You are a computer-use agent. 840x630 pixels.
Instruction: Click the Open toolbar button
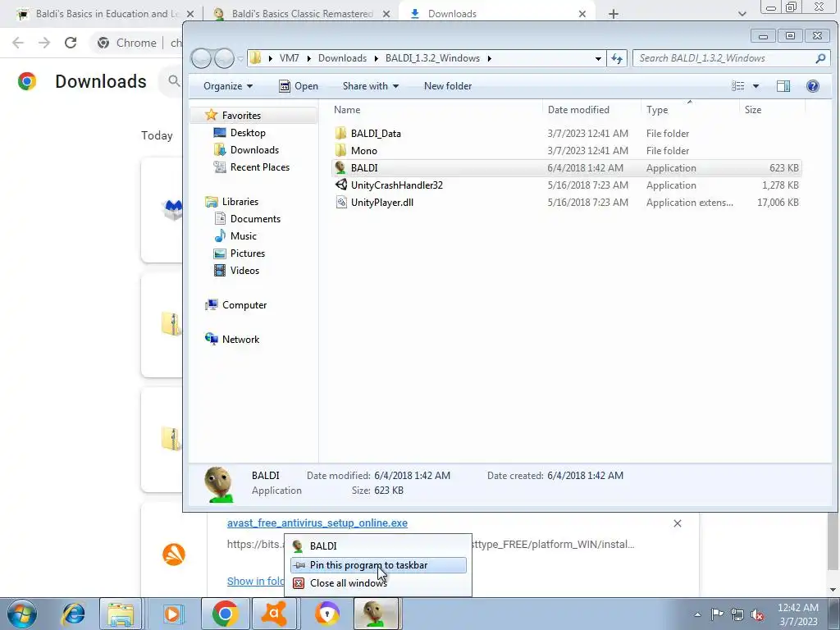tap(299, 85)
